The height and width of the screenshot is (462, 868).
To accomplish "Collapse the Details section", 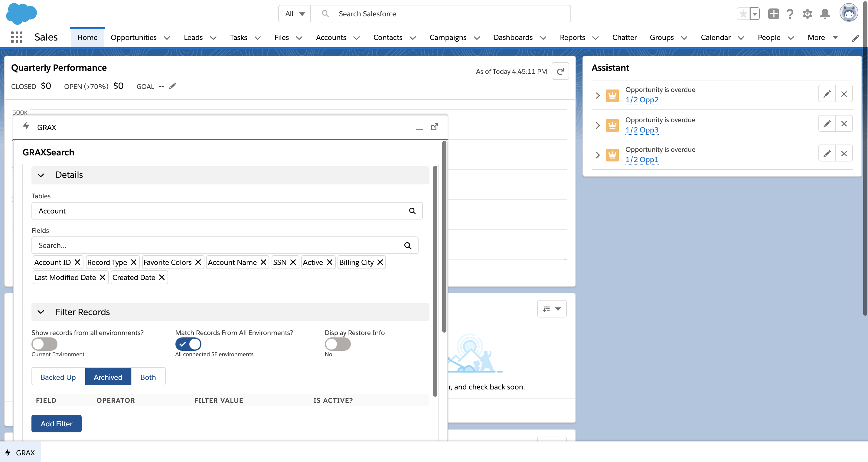I will coord(41,175).
